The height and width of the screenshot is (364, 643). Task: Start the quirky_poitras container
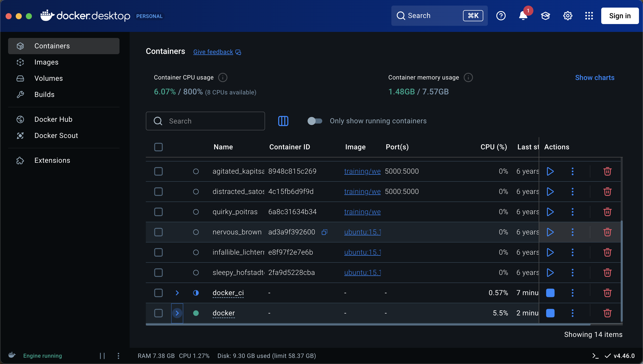coord(550,212)
